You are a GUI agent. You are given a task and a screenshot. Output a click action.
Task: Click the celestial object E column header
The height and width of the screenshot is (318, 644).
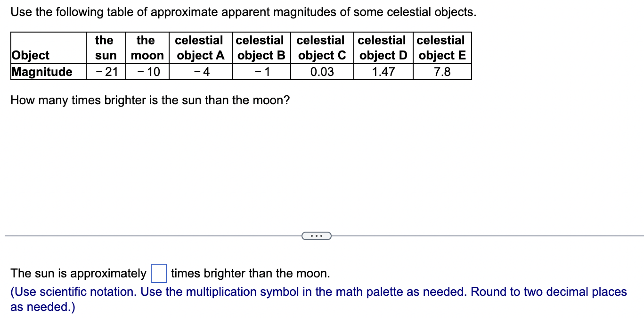(x=441, y=48)
